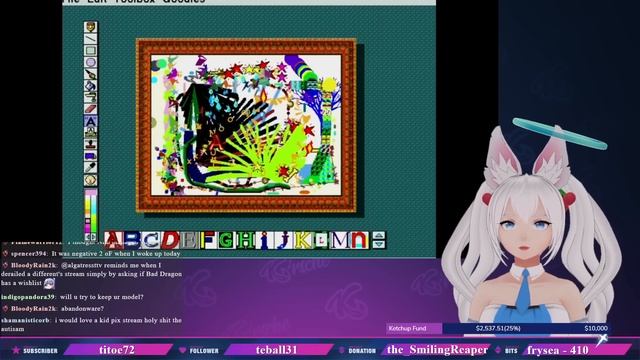Click the framed colorful drawing canvas
Image resolution: width=640 pixels, height=360 pixels.
point(246,125)
